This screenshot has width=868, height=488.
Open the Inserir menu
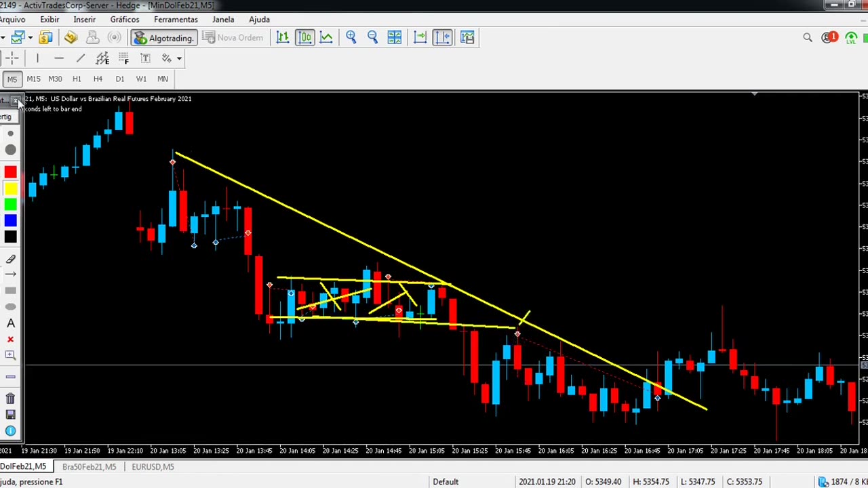(x=85, y=20)
